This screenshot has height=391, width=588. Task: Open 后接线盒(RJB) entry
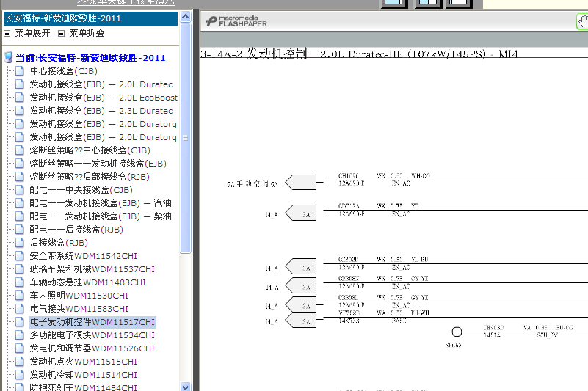coord(59,243)
